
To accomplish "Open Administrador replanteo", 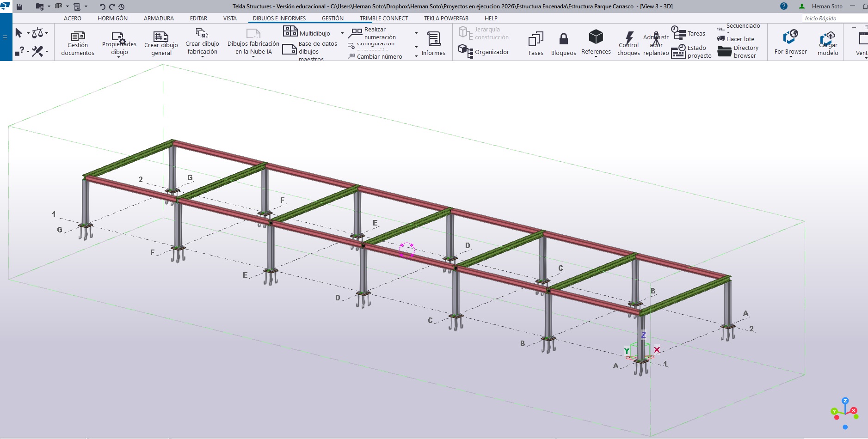I will click(x=656, y=43).
